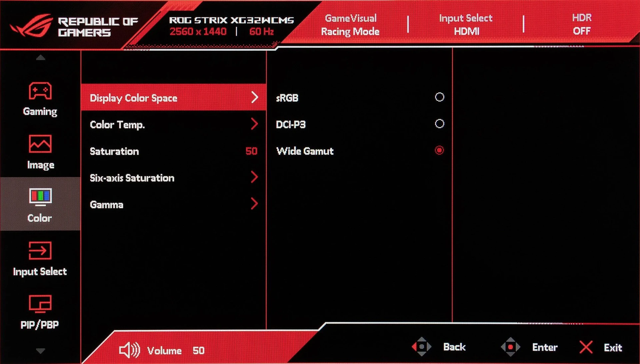Click GameVisual Racing Mode status

350,25
